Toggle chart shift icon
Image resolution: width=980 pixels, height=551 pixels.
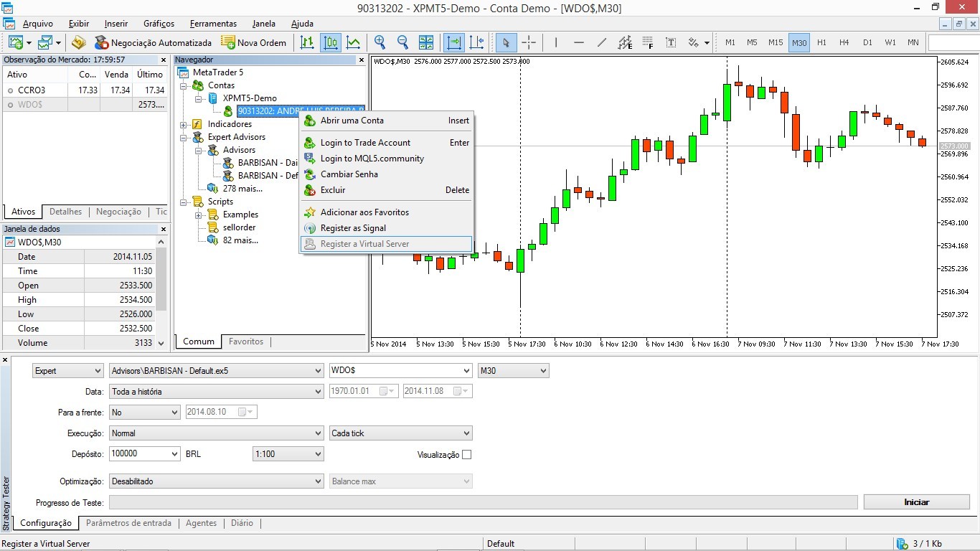point(476,42)
